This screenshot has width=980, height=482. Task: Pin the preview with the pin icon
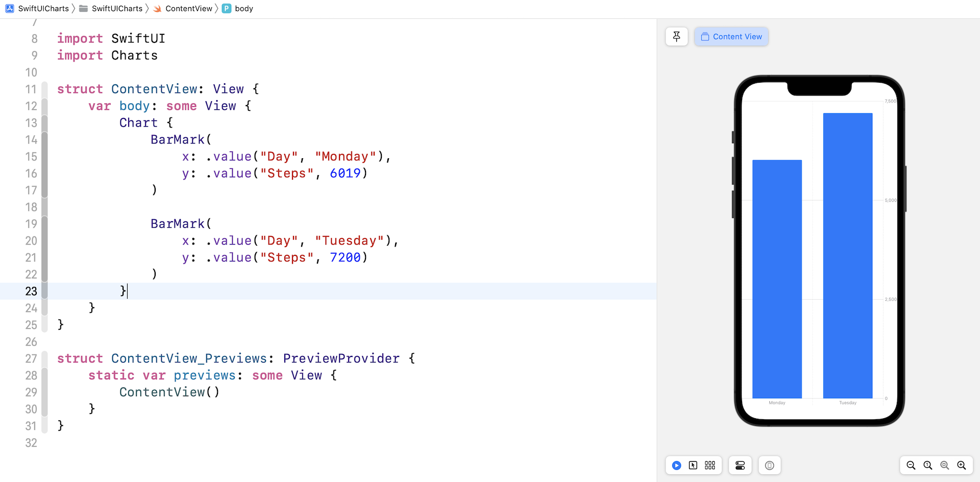pyautogui.click(x=677, y=37)
